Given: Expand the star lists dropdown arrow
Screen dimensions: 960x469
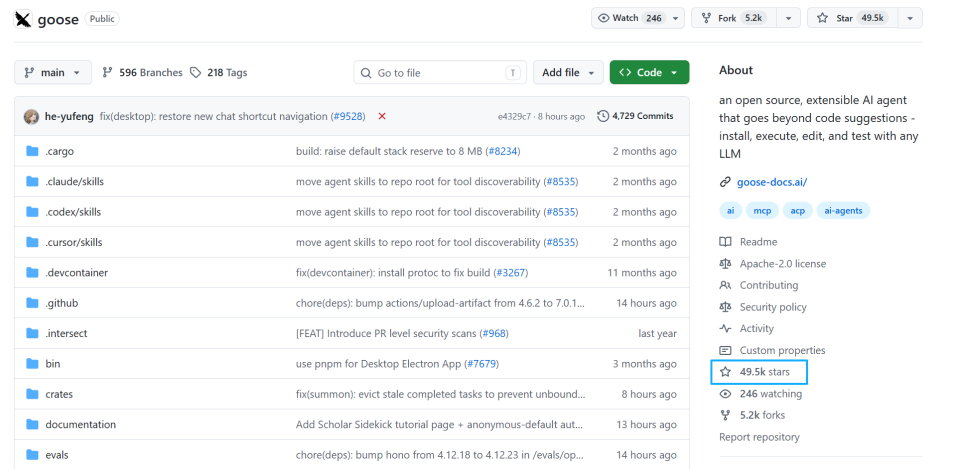Looking at the screenshot, I should pos(910,18).
